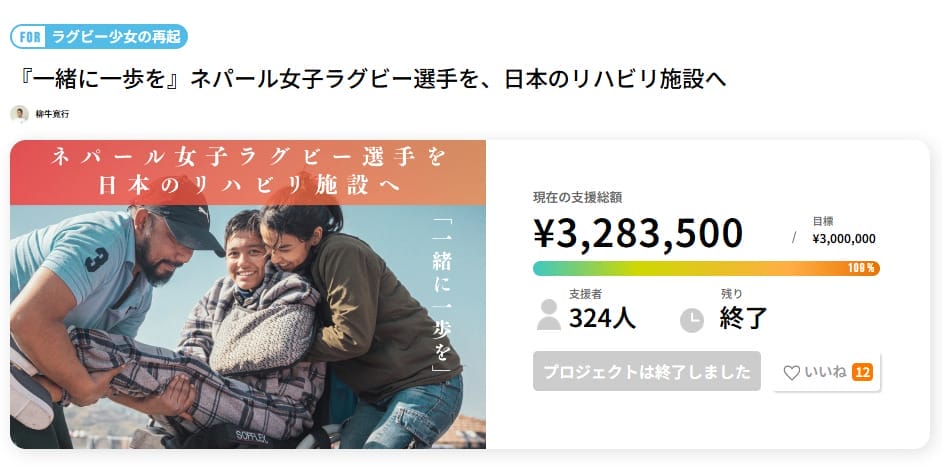
Task: Click the ¥3,000,000 goal amount
Action: [x=844, y=239]
